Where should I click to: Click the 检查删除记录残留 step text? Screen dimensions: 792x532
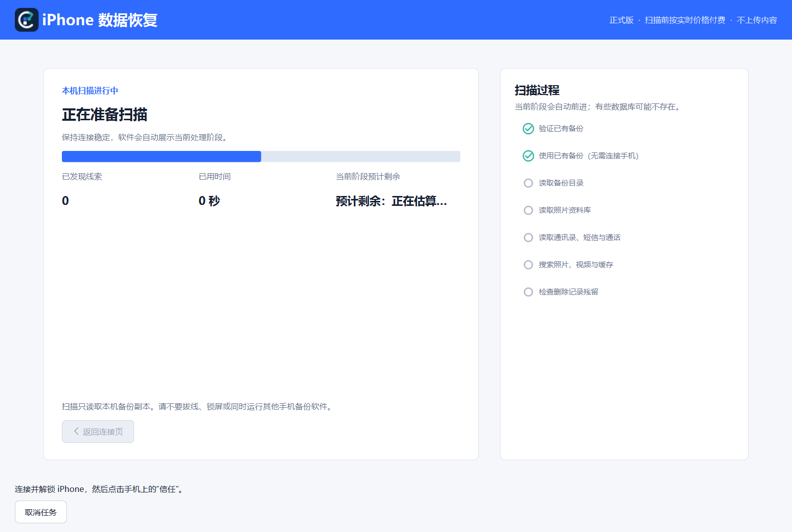pos(568,292)
